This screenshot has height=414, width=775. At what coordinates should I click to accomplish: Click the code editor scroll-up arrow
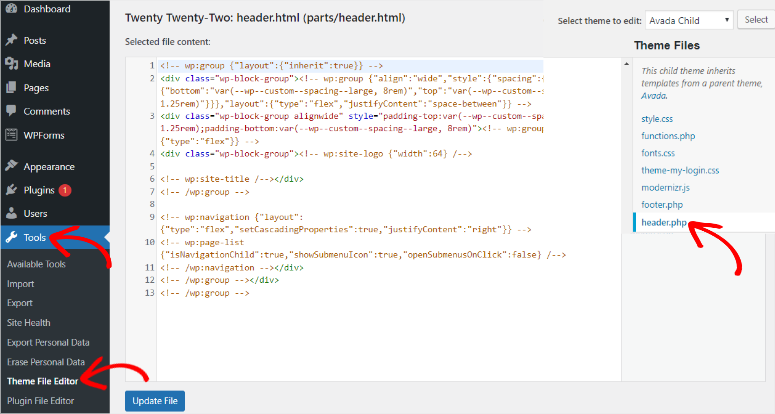click(626, 64)
